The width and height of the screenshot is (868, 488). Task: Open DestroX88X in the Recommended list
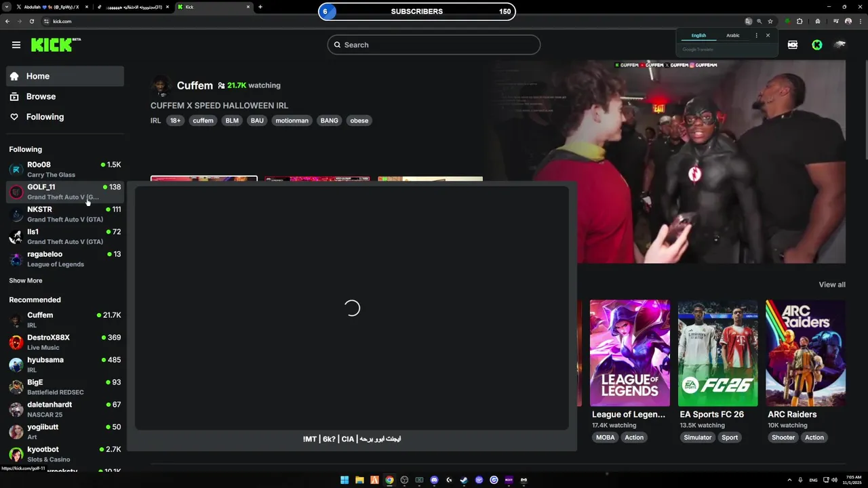click(65, 342)
